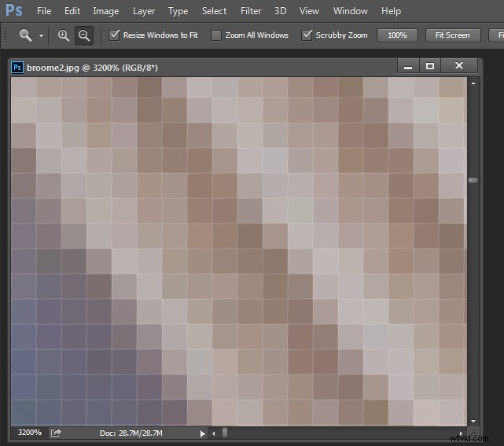
Task: Click the Fit Screen button
Action: pyautogui.click(x=453, y=35)
